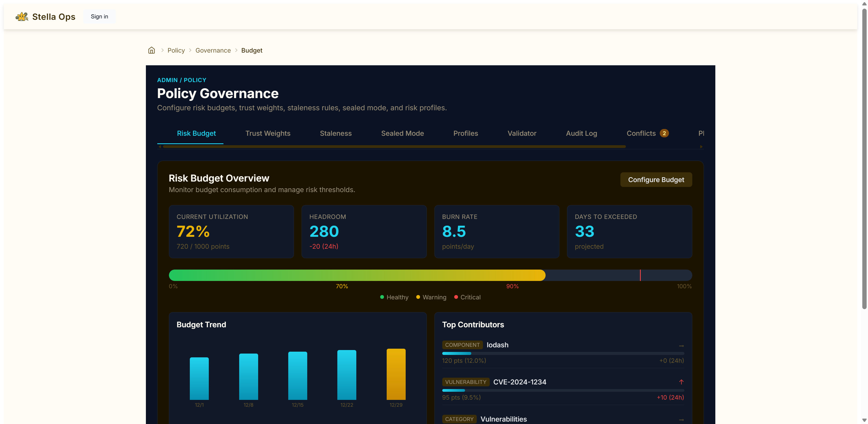Click the lodash trend arrow icon
868x424 pixels.
pyautogui.click(x=681, y=345)
